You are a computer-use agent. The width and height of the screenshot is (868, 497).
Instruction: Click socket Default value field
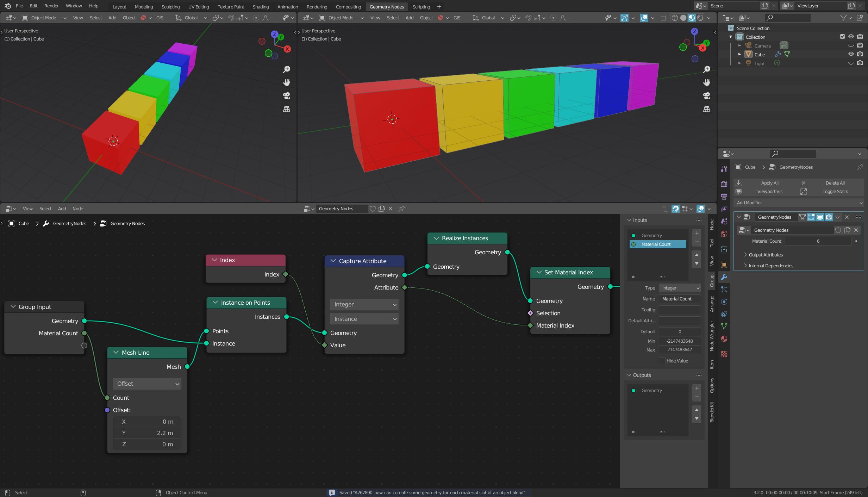pos(680,331)
